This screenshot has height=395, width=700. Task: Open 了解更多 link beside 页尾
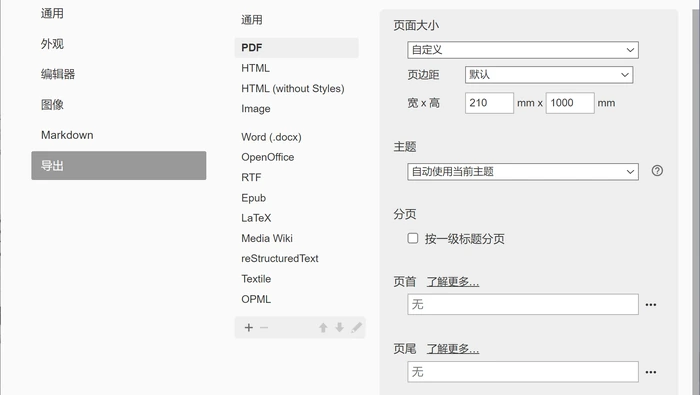point(453,349)
